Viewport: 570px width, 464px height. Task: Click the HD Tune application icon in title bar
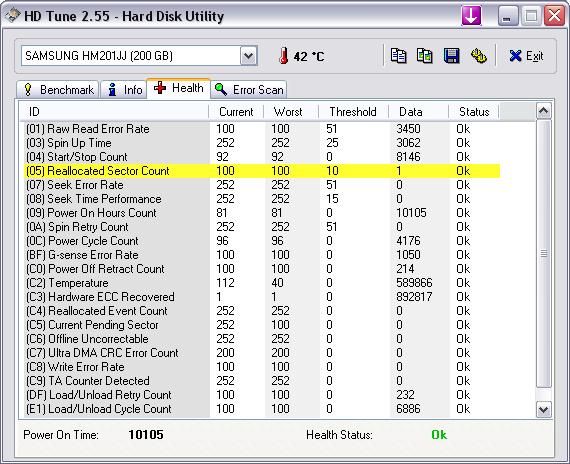click(13, 16)
